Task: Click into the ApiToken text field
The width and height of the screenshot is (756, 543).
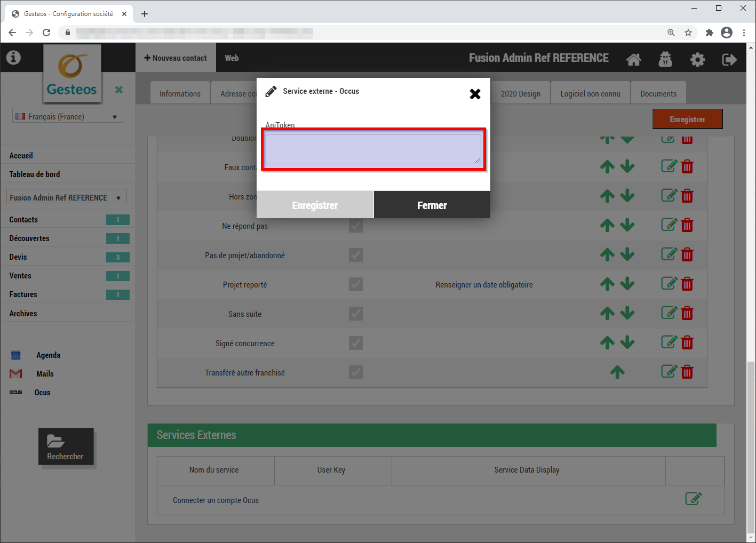Action: click(x=373, y=149)
